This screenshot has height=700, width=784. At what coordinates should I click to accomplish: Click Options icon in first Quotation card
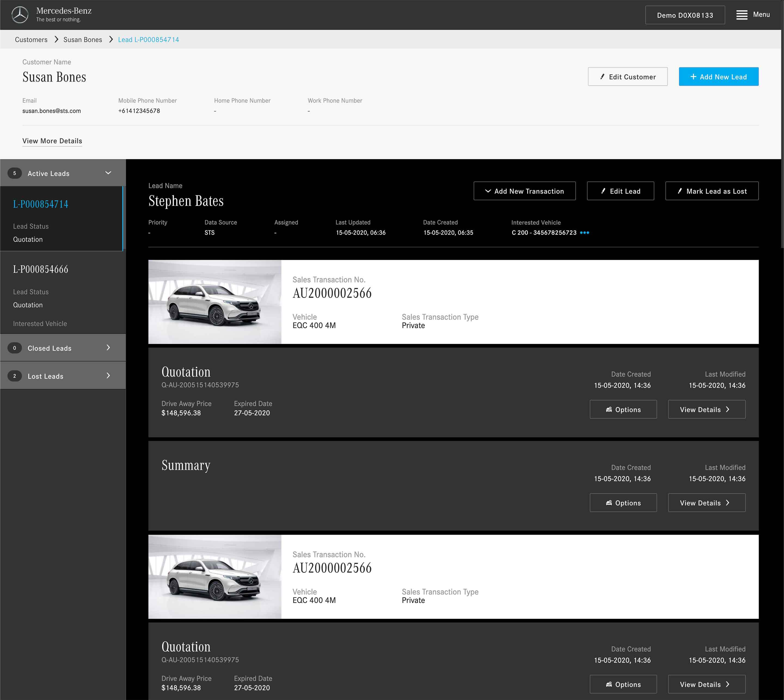tap(609, 409)
